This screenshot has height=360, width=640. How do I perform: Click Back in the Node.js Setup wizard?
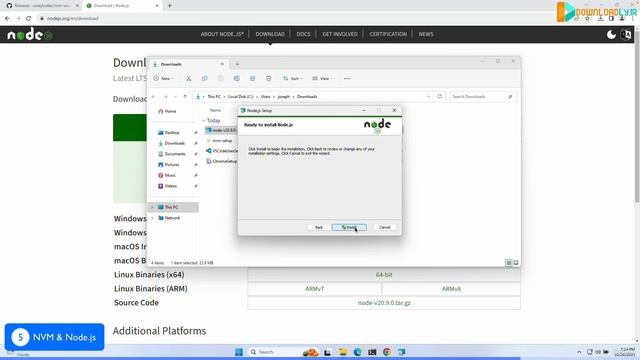pos(319,227)
